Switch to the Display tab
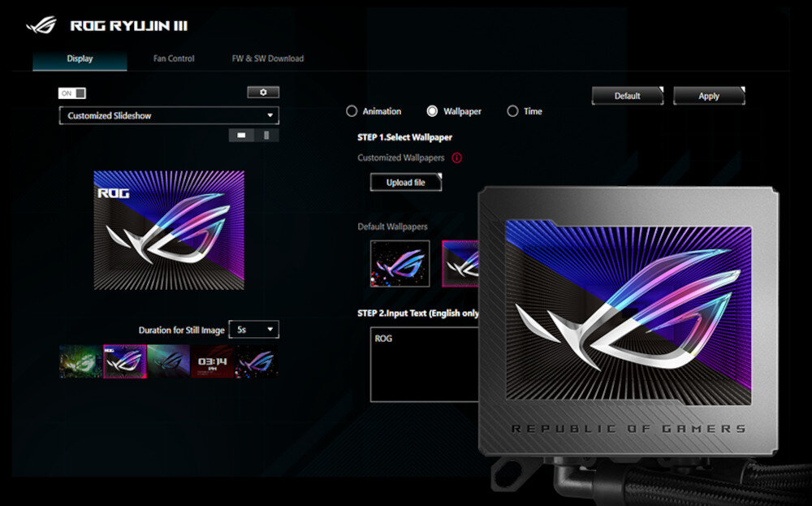Image resolution: width=812 pixels, height=506 pixels. coord(80,59)
